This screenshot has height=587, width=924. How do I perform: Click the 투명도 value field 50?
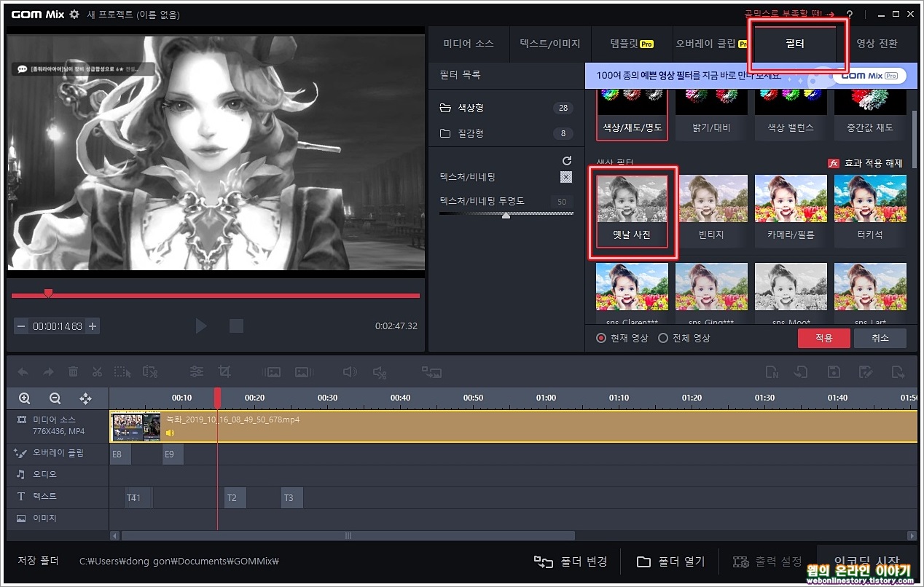click(562, 202)
